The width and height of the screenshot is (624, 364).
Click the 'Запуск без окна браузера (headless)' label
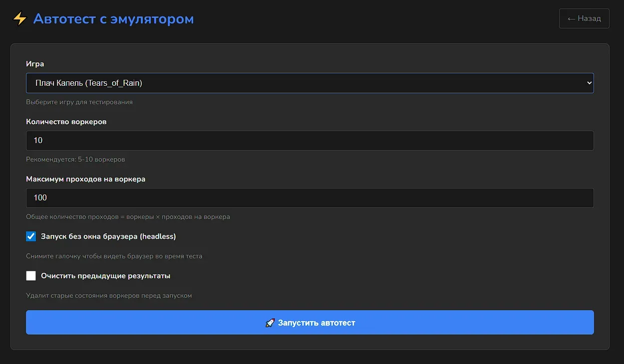[108, 236]
